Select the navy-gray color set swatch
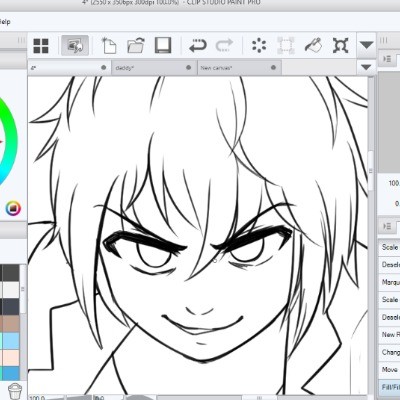400x400 pixels. (x=11, y=307)
